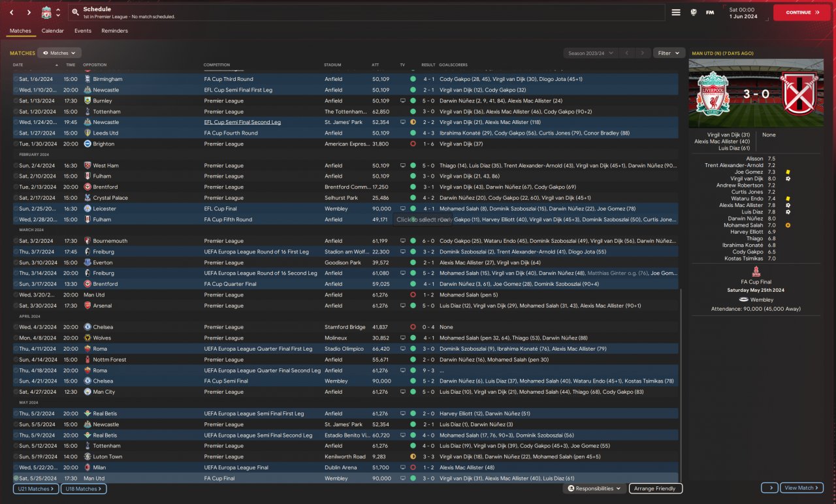836x504 pixels.
Task: Go to the previous season with the left arrow
Action: coord(626,53)
